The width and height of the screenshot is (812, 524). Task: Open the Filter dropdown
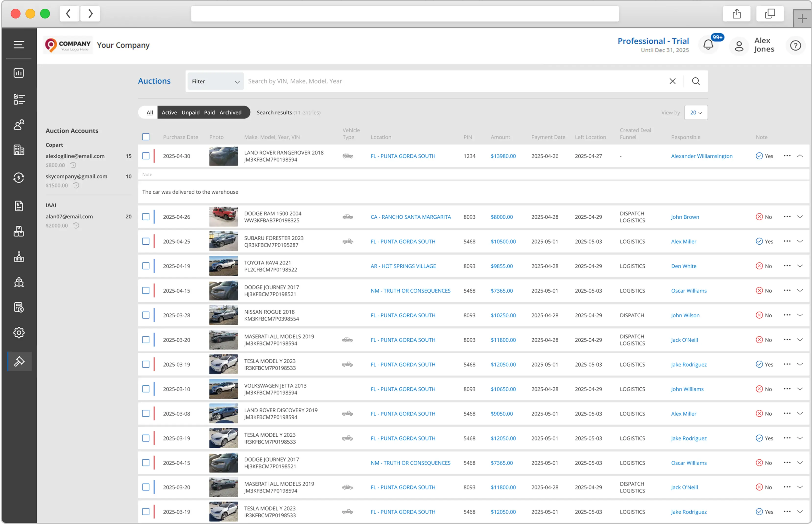216,81
